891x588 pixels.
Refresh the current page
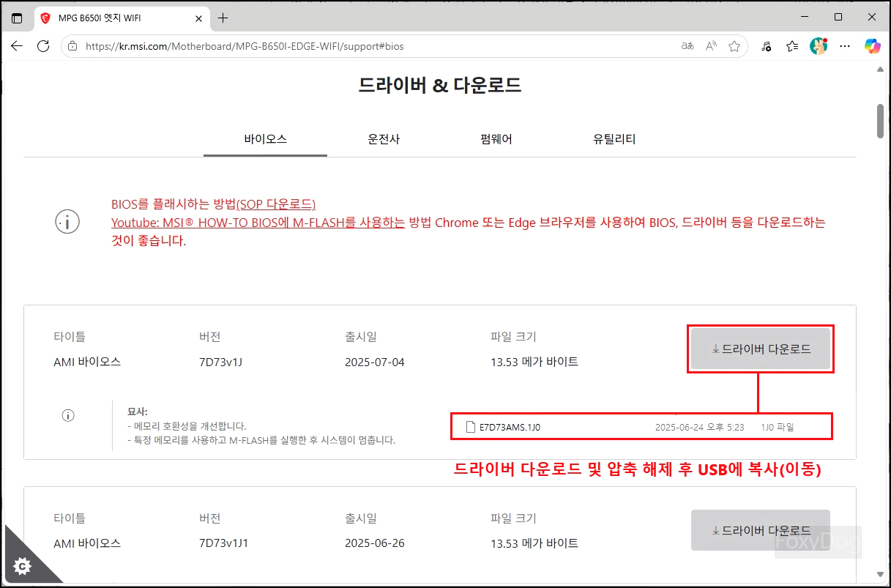coord(43,46)
